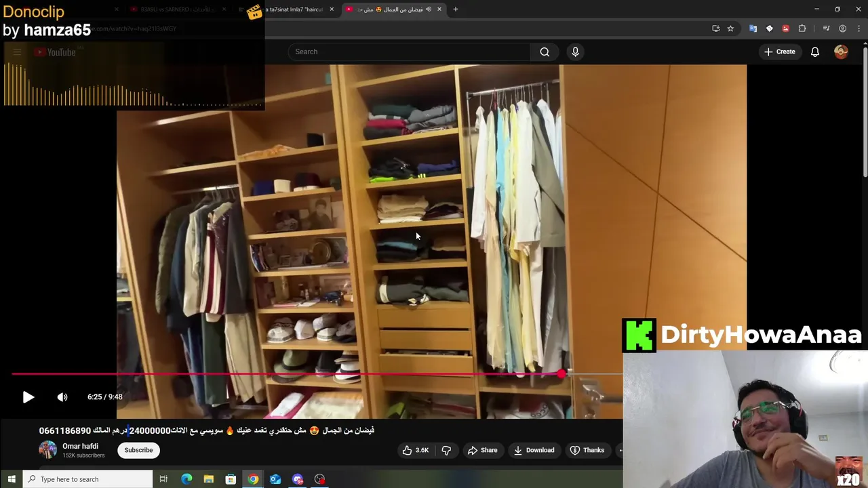Launch Microsoft Edge from taskbar

pyautogui.click(x=186, y=479)
